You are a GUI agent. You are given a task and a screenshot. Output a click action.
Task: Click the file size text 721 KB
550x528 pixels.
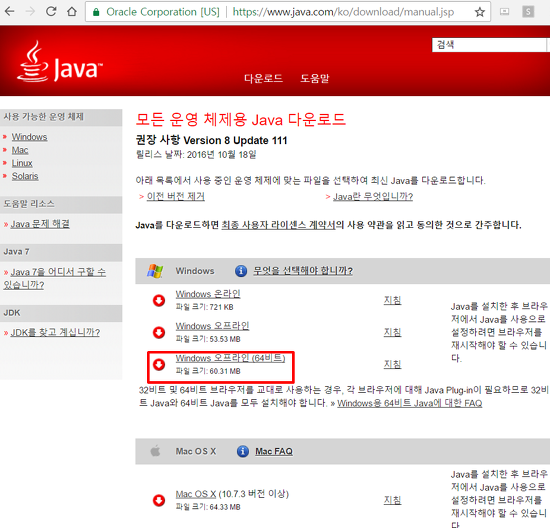221,307
